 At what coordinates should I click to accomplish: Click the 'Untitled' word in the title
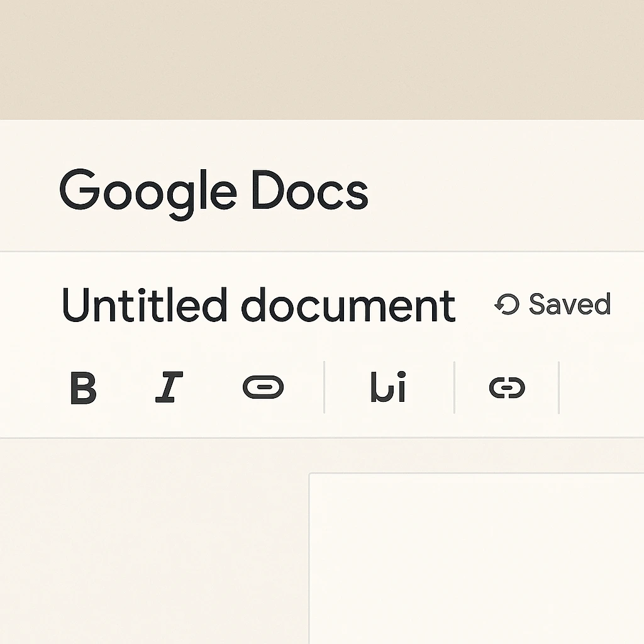pos(144,306)
